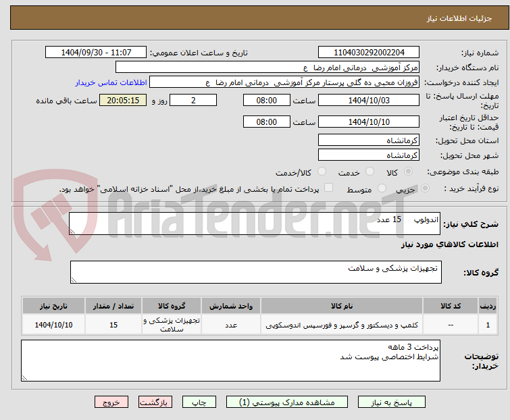Click the table date cell 1404/10/10
This screenshot has height=420, width=510.
click(53, 325)
